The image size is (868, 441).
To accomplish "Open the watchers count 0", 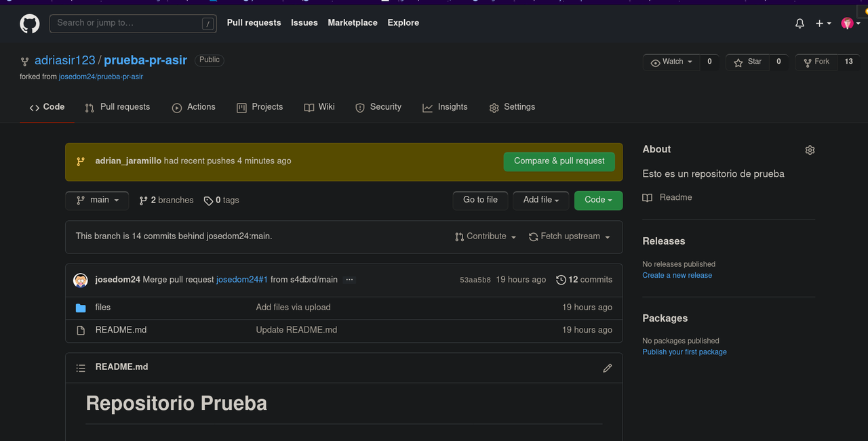I will click(710, 62).
